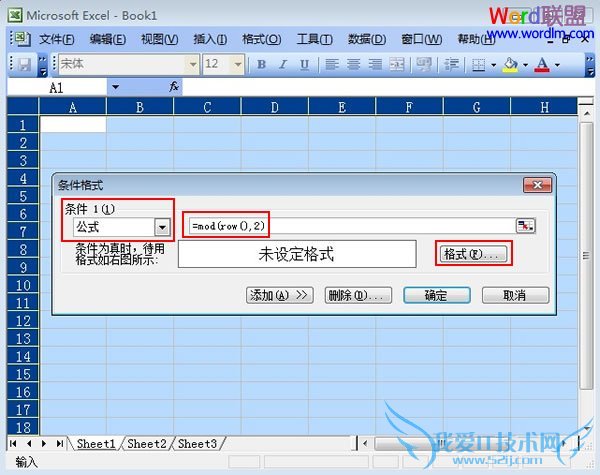Click Merge and Center icon
This screenshot has width=600, height=475.
point(397,64)
